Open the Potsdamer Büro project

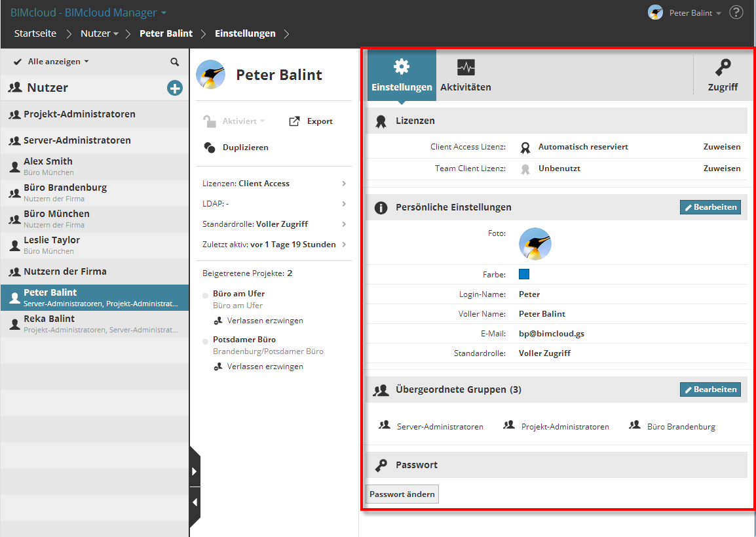244,339
